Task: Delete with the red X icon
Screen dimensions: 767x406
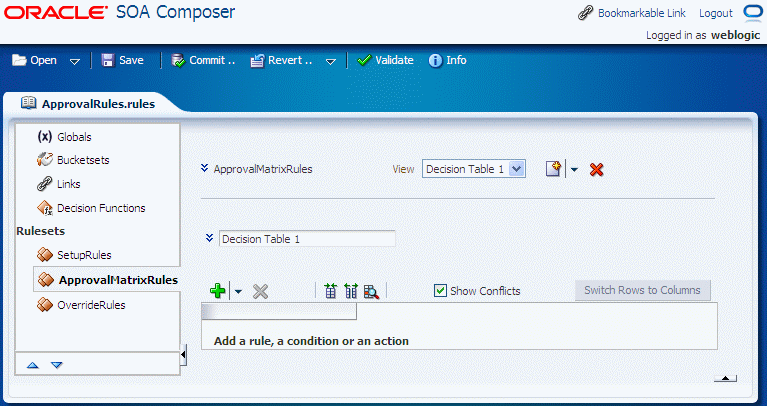Action: pos(596,170)
